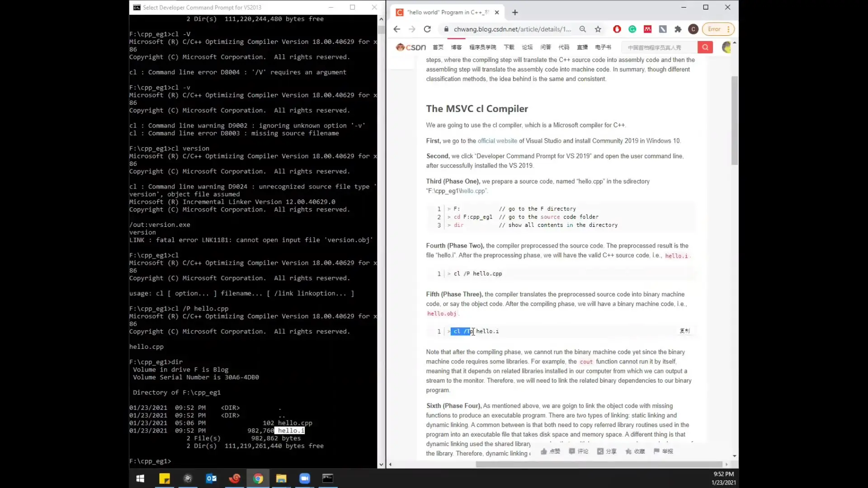
Task: Click the Error update menu button
Action: click(718, 29)
